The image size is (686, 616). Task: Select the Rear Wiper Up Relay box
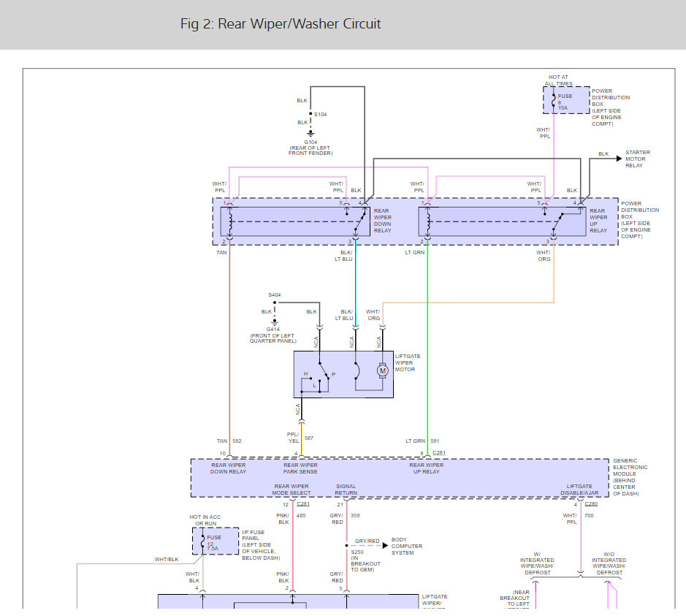click(x=502, y=221)
